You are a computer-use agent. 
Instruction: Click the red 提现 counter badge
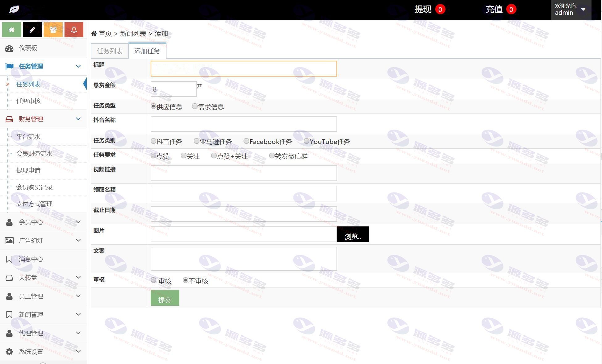point(440,9)
